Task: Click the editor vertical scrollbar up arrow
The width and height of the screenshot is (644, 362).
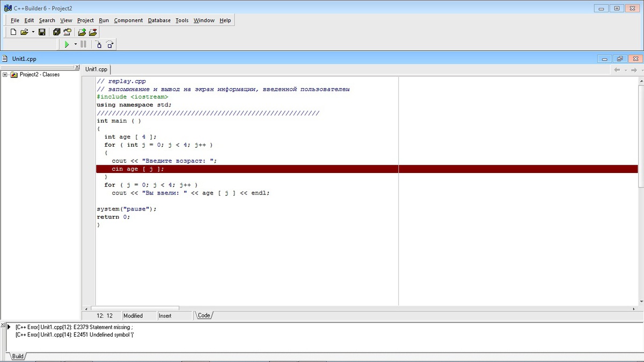Action: click(641, 80)
